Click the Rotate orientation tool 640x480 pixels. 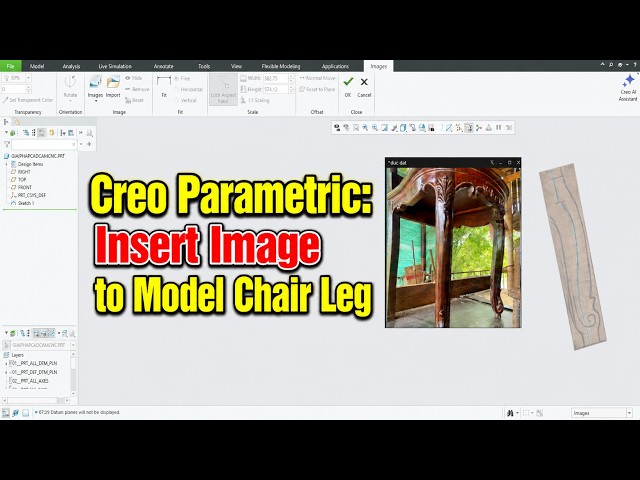[x=70, y=84]
